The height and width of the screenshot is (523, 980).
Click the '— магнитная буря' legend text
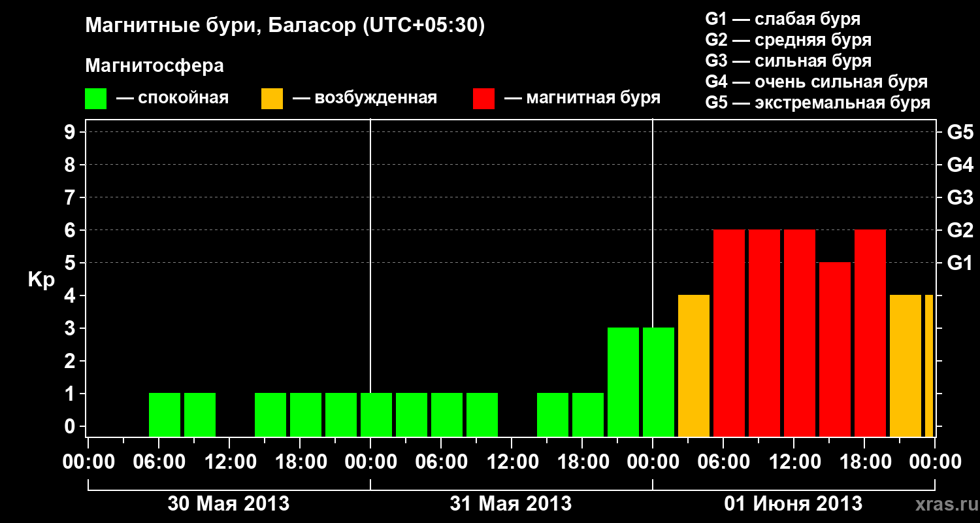coord(582,98)
